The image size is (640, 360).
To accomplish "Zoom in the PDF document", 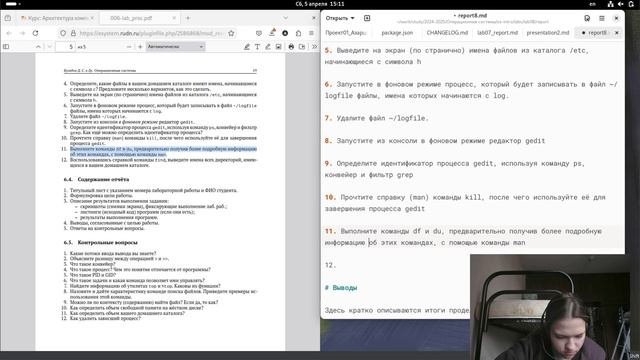I will click(140, 47).
